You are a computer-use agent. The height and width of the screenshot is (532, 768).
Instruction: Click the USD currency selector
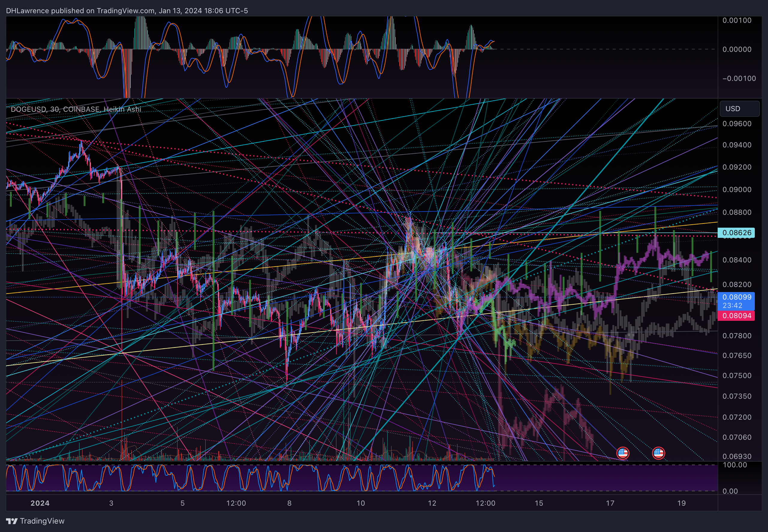tap(739, 109)
